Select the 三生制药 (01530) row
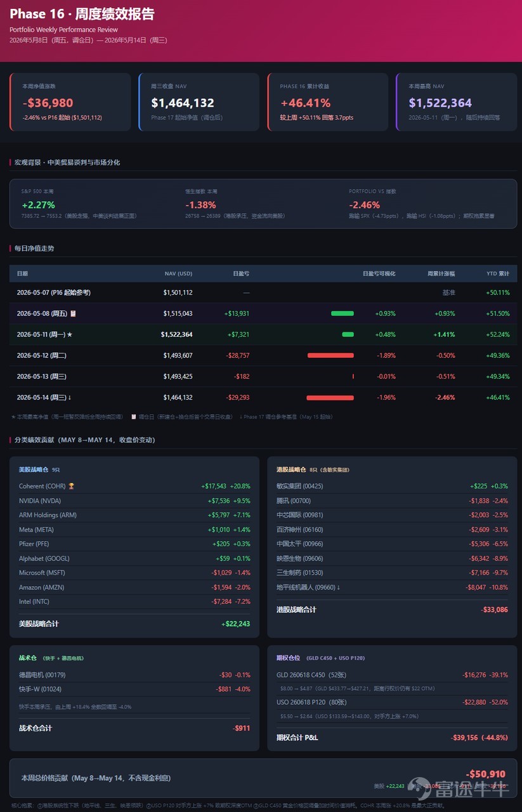 (x=392, y=573)
